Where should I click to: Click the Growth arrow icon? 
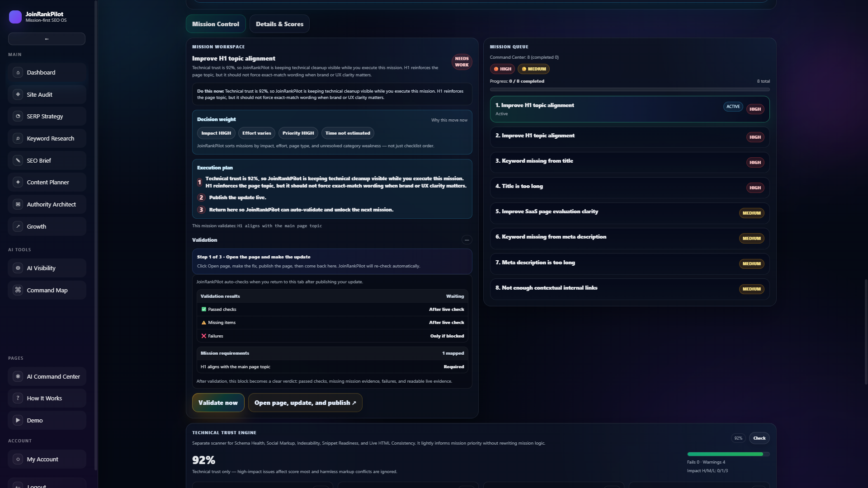18,226
